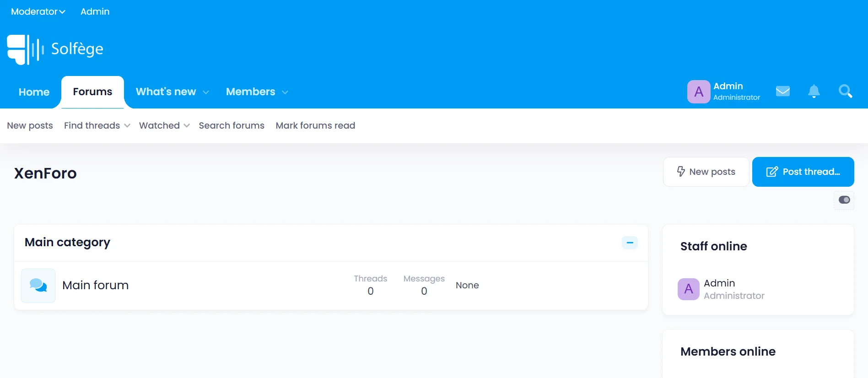Image resolution: width=868 pixels, height=378 pixels.
Task: Expand the Members dropdown arrow
Action: point(285,92)
